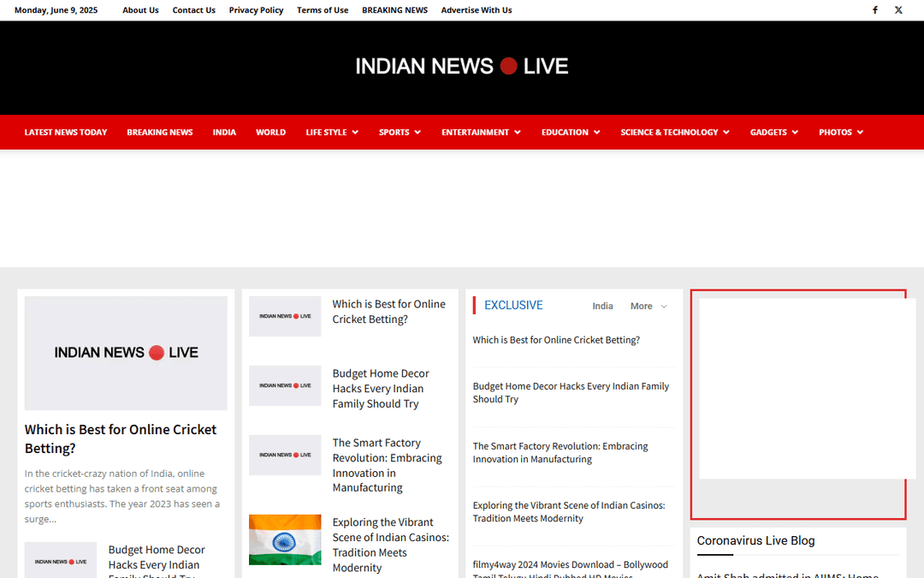Open filmy4way 2024 Movies Download item
This screenshot has width=924, height=578.
(x=571, y=569)
